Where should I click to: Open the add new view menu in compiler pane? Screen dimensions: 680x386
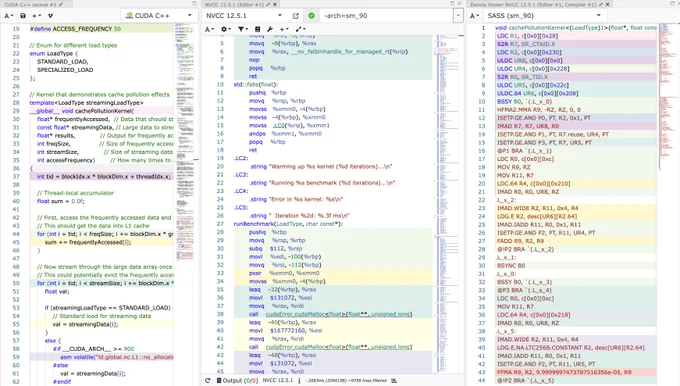[284, 29]
